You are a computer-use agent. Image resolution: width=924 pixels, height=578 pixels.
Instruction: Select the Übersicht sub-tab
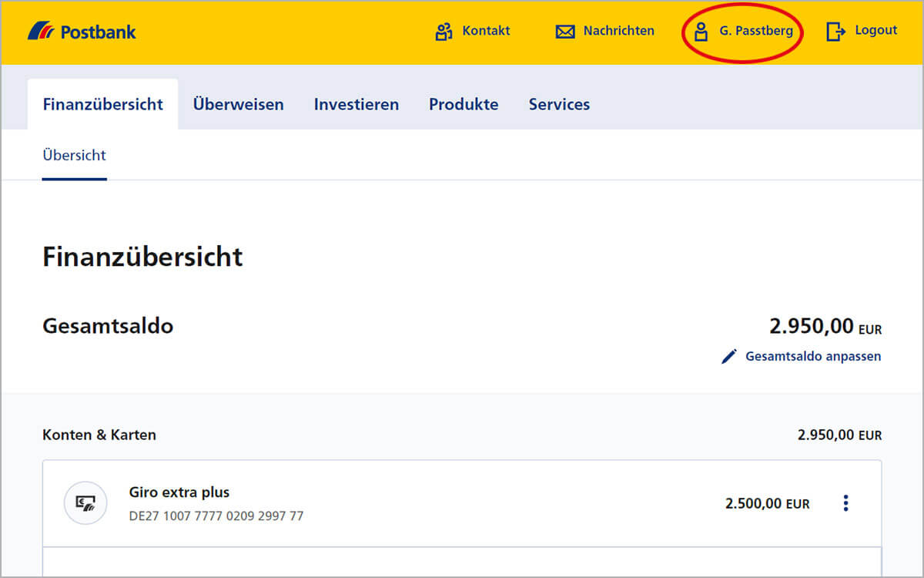[74, 155]
